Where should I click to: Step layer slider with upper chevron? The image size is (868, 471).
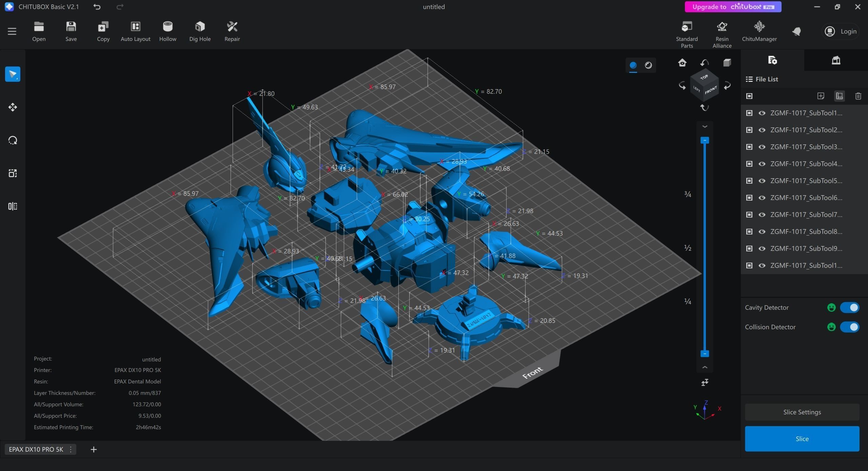click(x=705, y=127)
